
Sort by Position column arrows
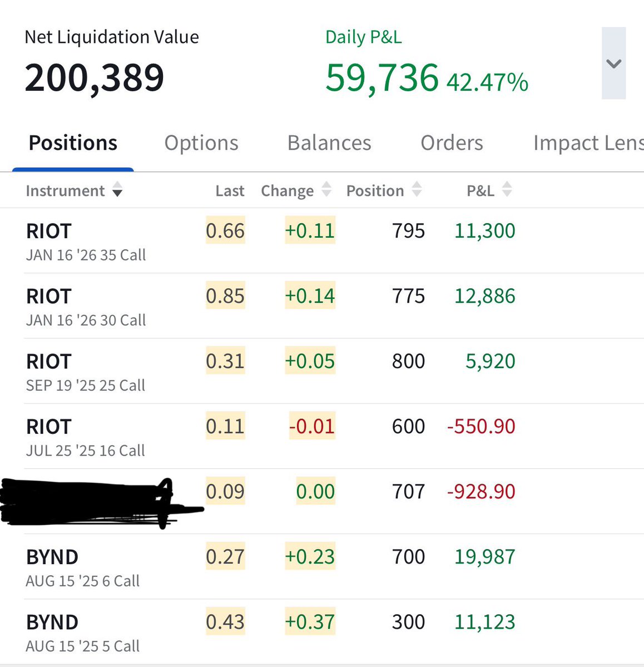tap(417, 189)
